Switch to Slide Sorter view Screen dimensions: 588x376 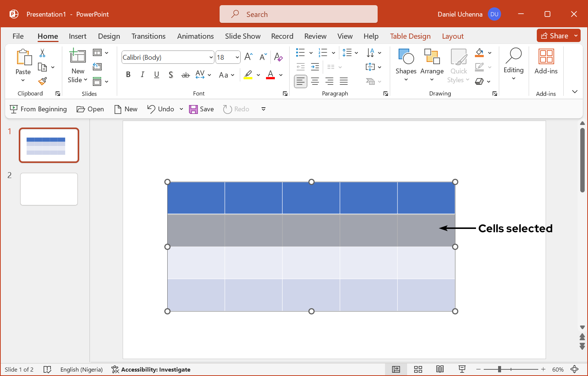pyautogui.click(x=418, y=369)
